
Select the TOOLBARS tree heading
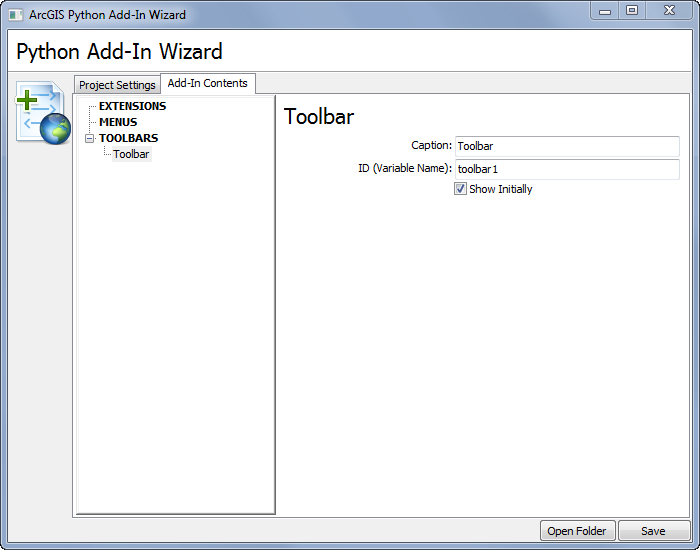pyautogui.click(x=129, y=138)
